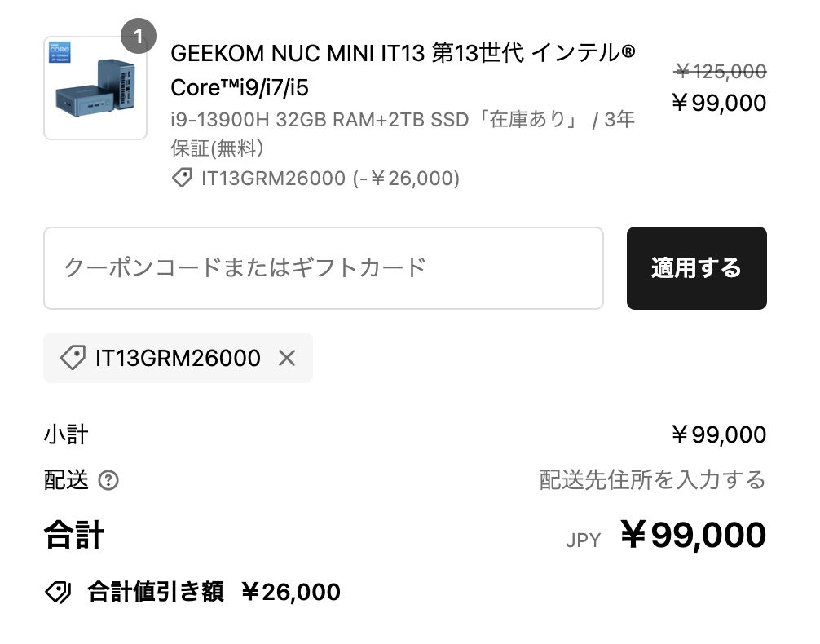Click the bold ¥99,000 total amount

tap(693, 536)
